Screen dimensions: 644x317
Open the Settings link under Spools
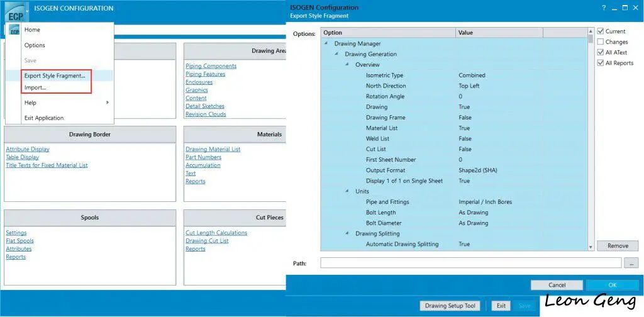click(x=16, y=233)
